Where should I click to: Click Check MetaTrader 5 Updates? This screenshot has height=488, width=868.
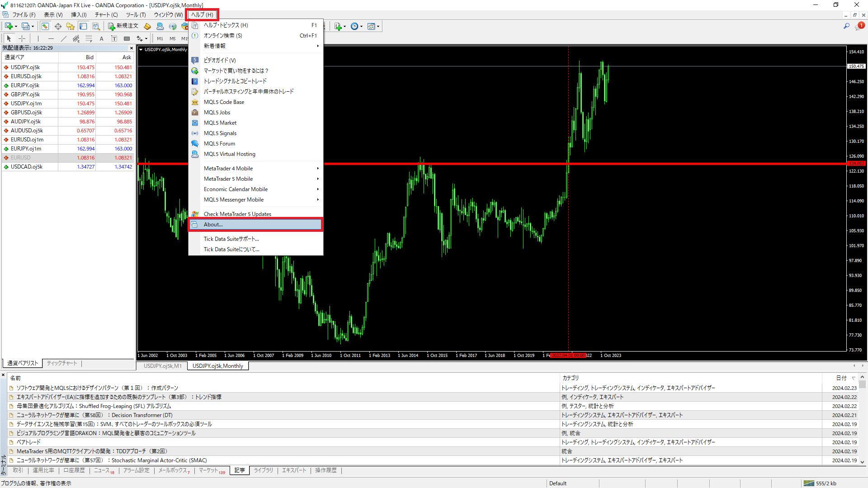click(x=256, y=214)
